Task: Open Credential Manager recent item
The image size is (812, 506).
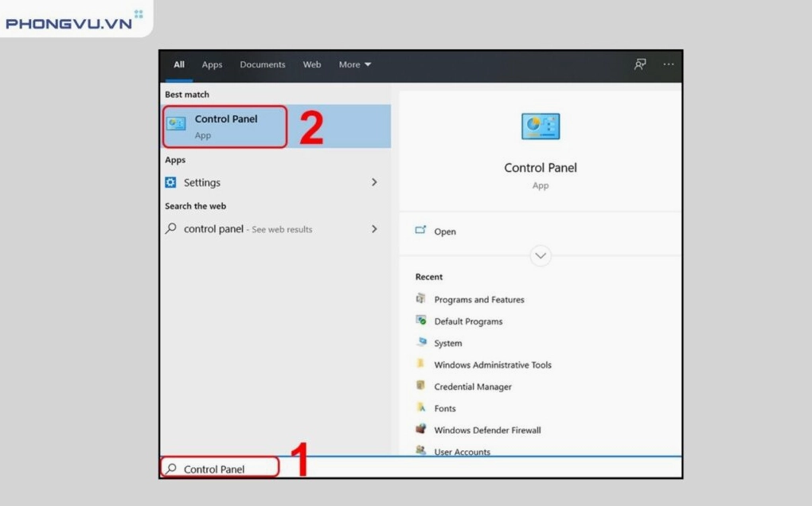Action: [x=472, y=387]
